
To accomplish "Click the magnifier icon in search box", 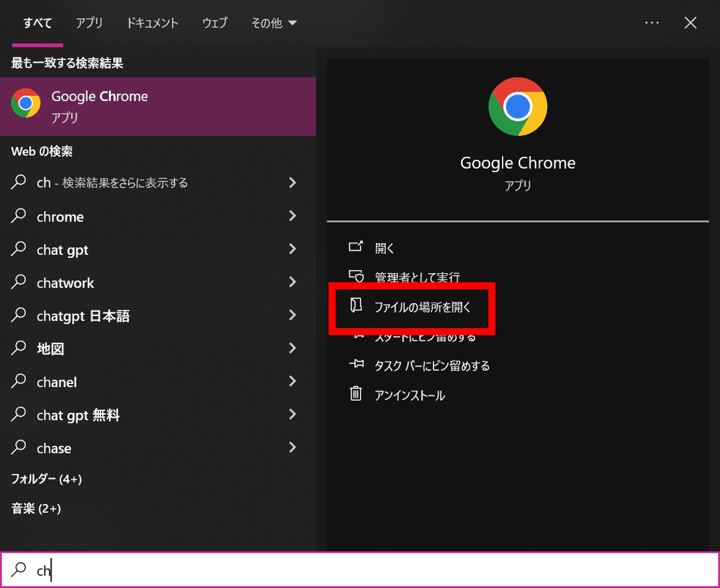I will coord(19,569).
